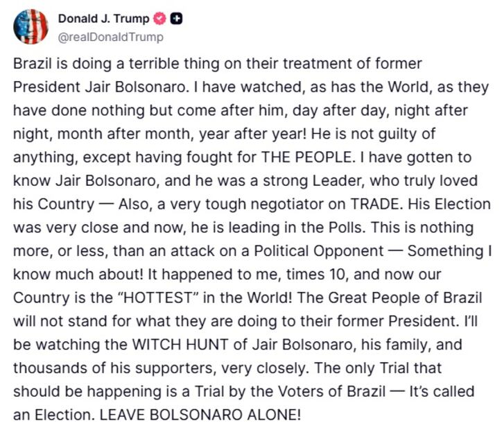
Task: Click the red verified checkmark badge
Action: tap(159, 19)
